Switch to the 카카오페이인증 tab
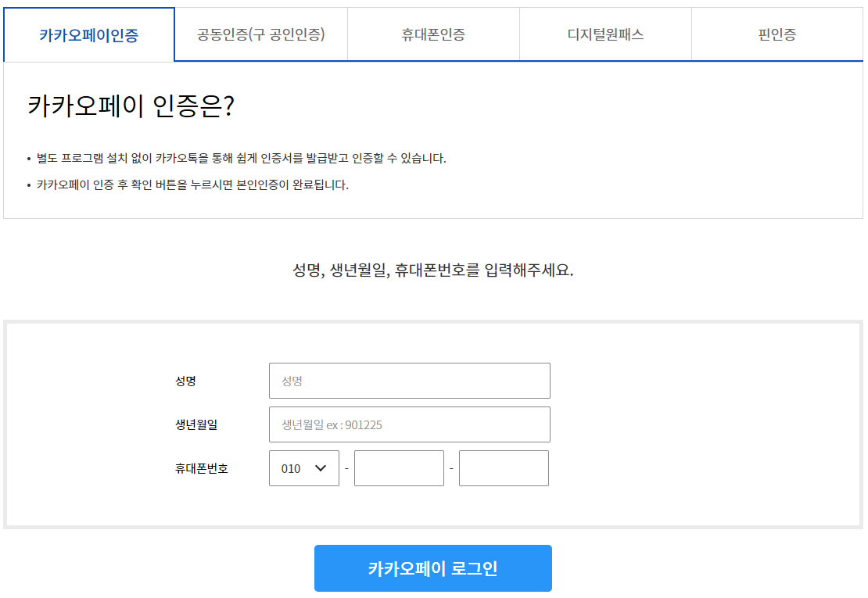Screen dimensions: 868x598 tap(89, 35)
